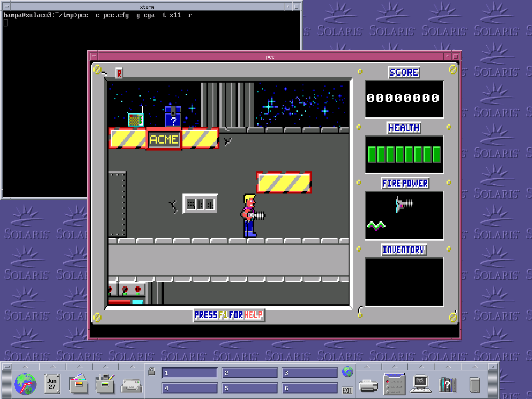Expand the subpanel arrow above the trash can
The width and height of the screenshot is (532, 399).
(475, 367)
